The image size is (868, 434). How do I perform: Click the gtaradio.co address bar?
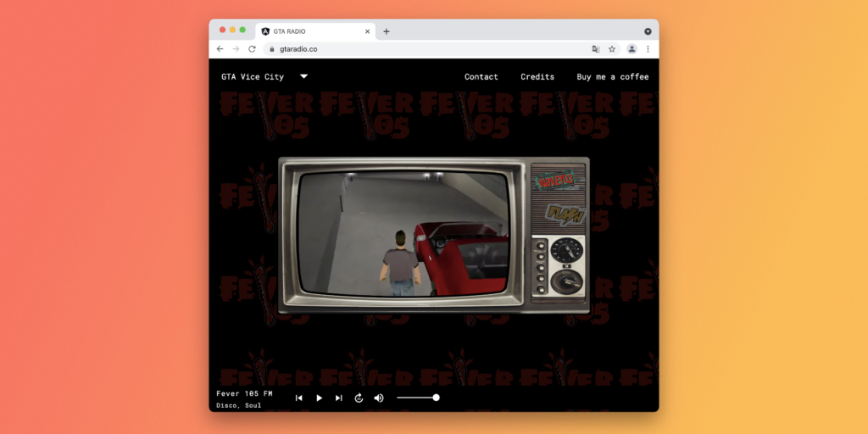(442, 48)
